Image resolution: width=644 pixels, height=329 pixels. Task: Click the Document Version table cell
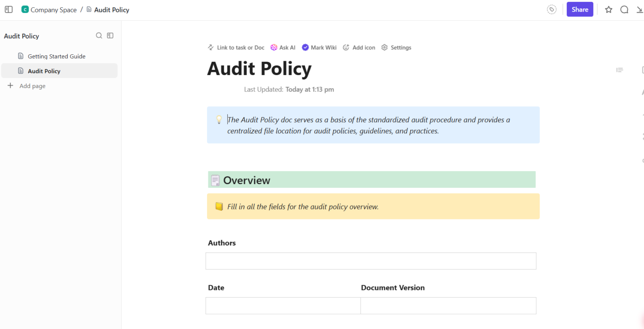tap(448, 306)
